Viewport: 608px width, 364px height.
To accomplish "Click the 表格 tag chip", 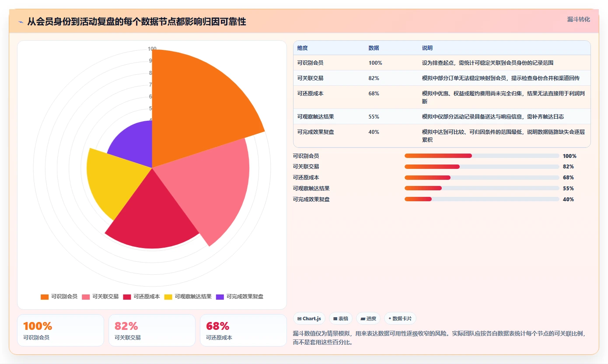I will 341,318.
